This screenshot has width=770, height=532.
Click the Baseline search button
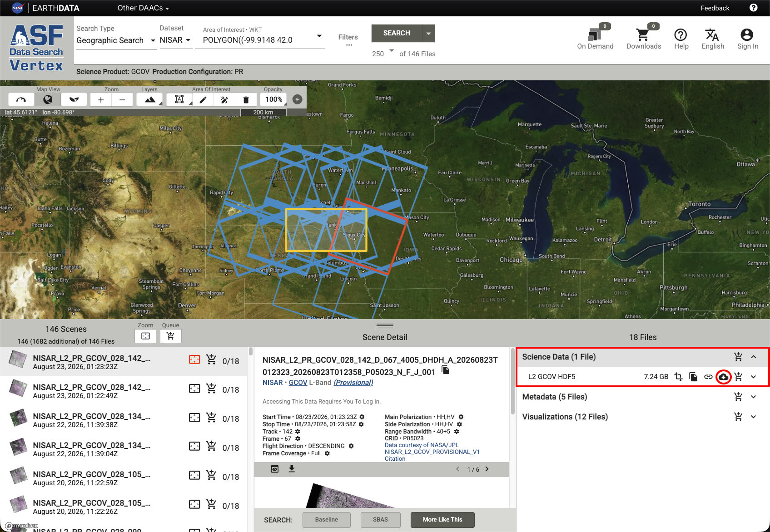(327, 520)
